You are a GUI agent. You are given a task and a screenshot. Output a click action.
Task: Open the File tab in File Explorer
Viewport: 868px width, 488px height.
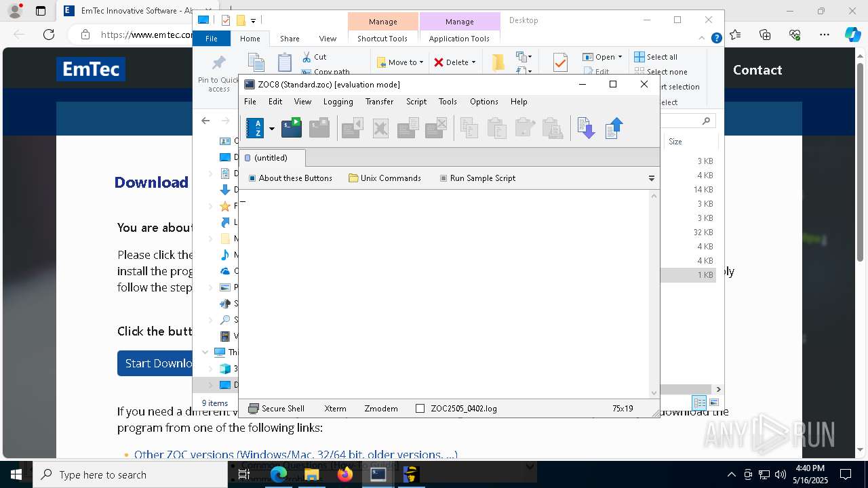(212, 39)
